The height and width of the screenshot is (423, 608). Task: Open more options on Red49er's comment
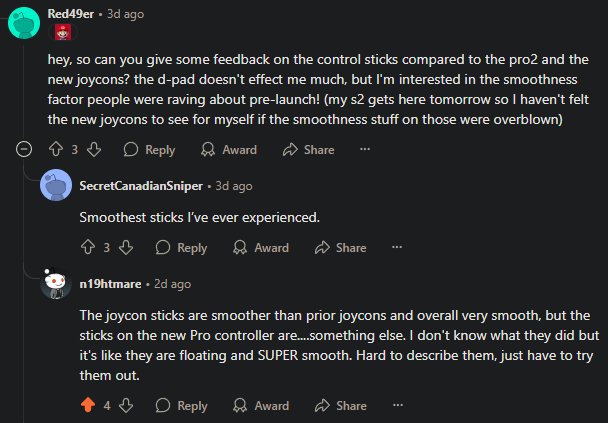click(365, 149)
